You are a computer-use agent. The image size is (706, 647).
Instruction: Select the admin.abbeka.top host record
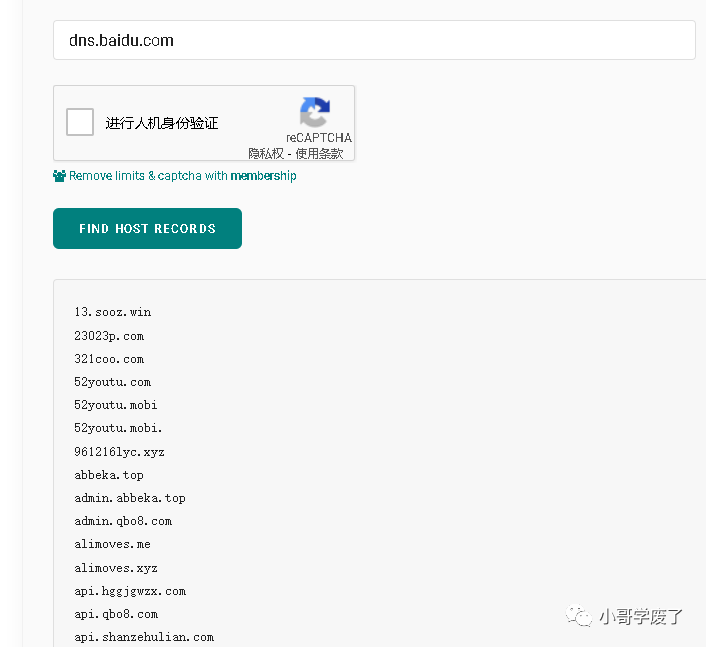[130, 498]
